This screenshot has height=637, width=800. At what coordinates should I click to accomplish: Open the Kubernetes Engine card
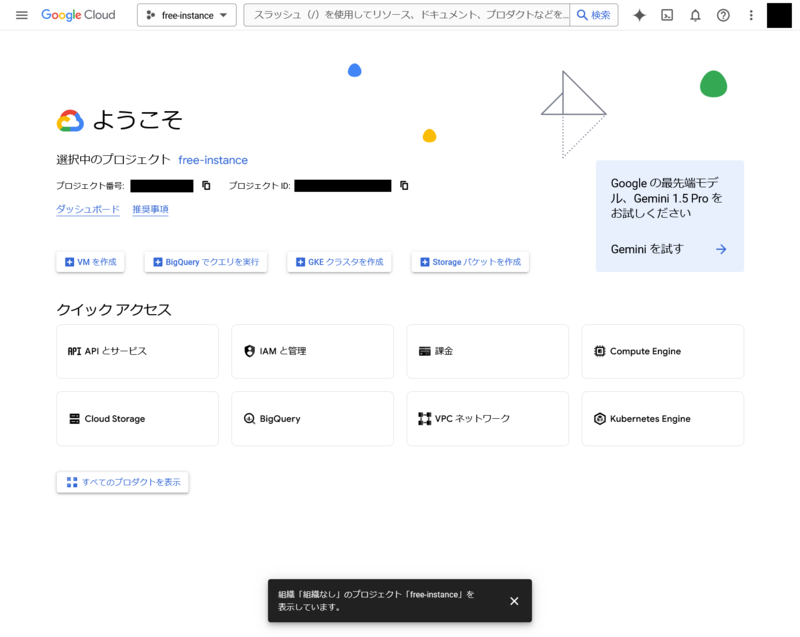[x=663, y=419]
